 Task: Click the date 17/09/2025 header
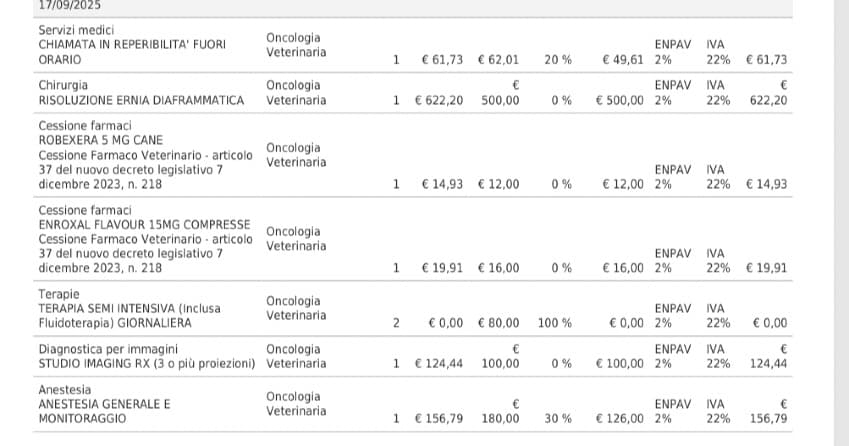[x=70, y=5]
